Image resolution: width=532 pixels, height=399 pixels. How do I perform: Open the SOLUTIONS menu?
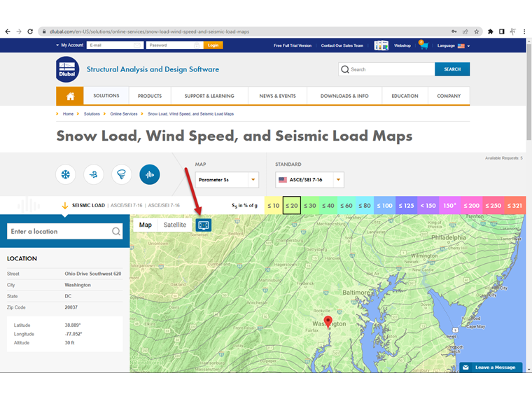click(106, 96)
